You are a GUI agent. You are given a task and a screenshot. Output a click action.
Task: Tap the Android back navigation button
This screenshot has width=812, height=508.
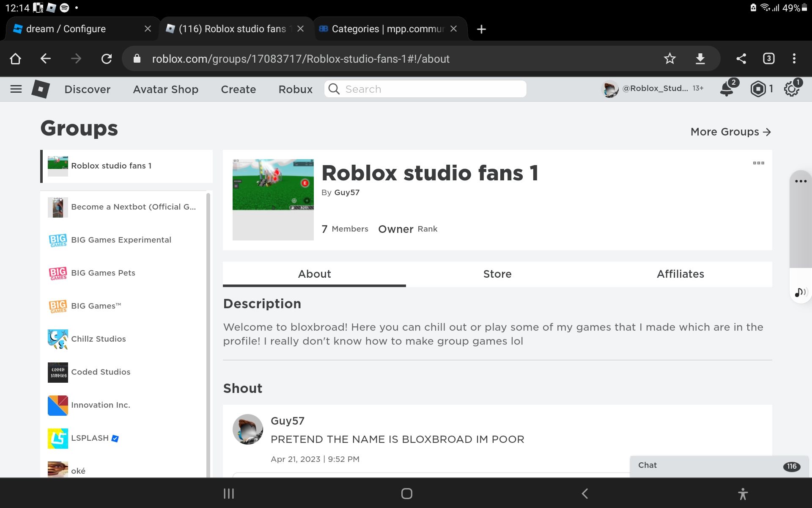[585, 494]
